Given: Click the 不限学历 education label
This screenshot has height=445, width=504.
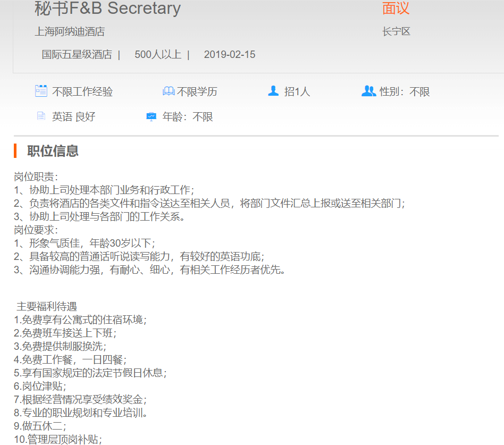Looking at the screenshot, I should [197, 91].
